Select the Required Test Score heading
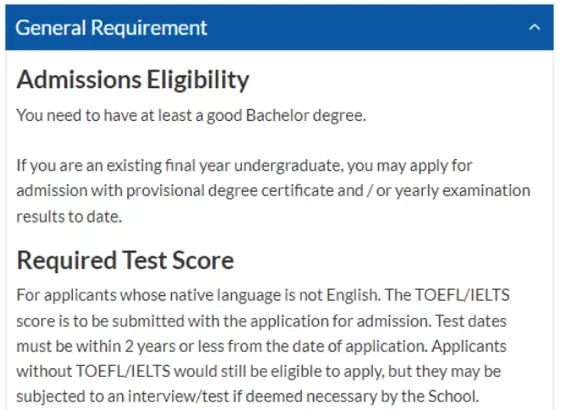This screenshot has height=410, width=561. [x=125, y=260]
